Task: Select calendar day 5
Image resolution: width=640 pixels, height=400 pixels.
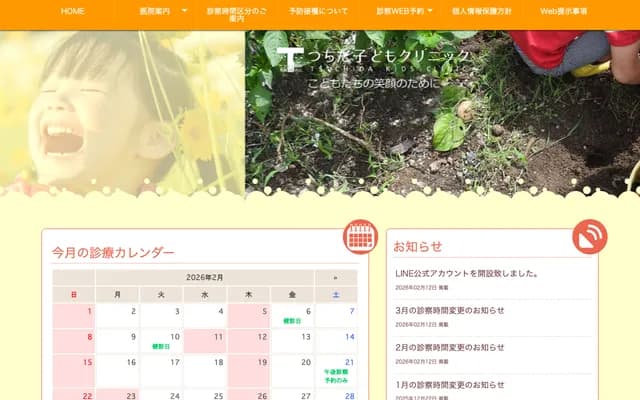Action: pos(249,316)
